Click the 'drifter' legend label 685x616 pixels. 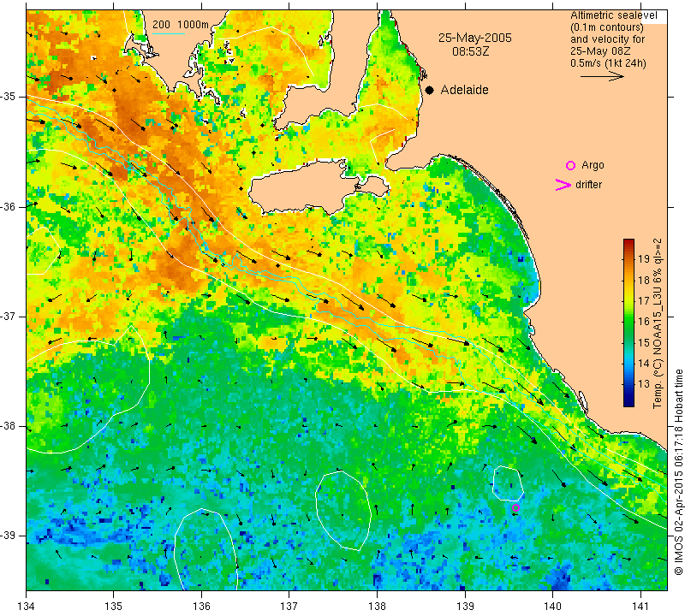[588, 185]
